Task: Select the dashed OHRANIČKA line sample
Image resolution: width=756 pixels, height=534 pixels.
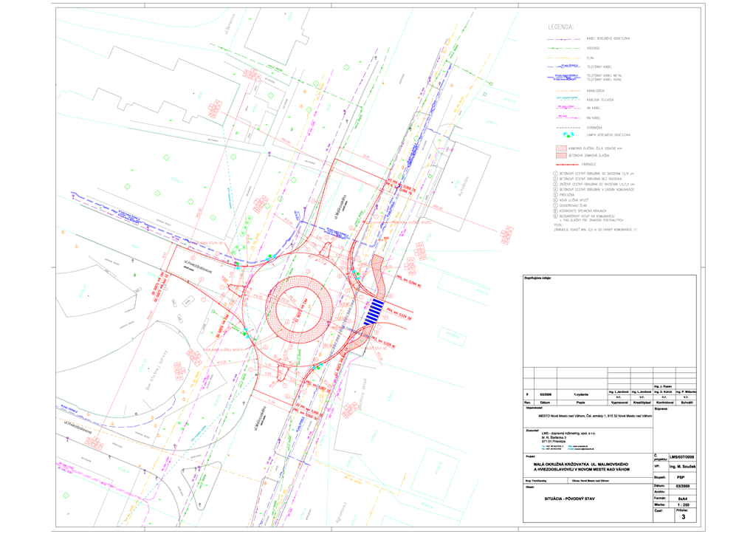Action: (566, 126)
